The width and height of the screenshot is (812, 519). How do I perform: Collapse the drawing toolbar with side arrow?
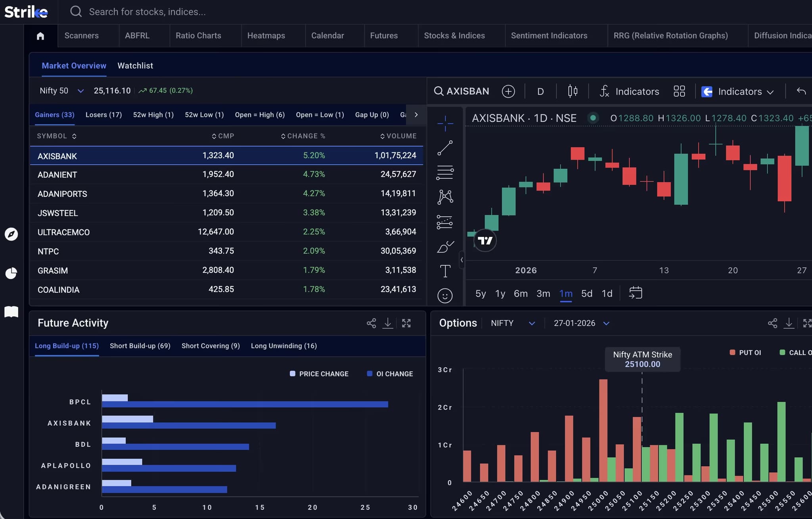coord(462,260)
